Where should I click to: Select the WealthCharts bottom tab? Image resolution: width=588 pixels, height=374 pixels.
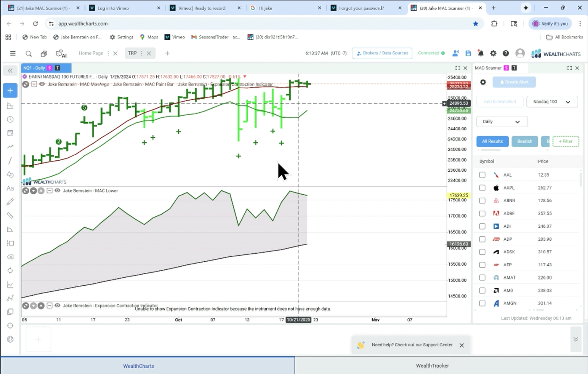139,366
